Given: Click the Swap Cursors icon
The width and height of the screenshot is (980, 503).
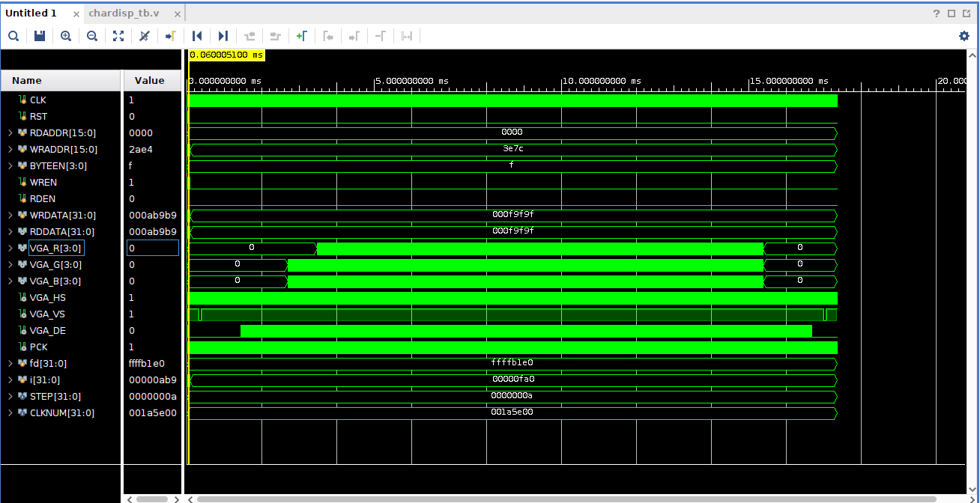Looking at the screenshot, I should pyautogui.click(x=407, y=36).
